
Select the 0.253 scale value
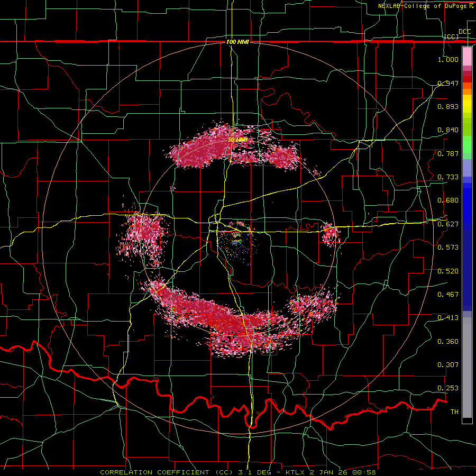tap(448, 388)
